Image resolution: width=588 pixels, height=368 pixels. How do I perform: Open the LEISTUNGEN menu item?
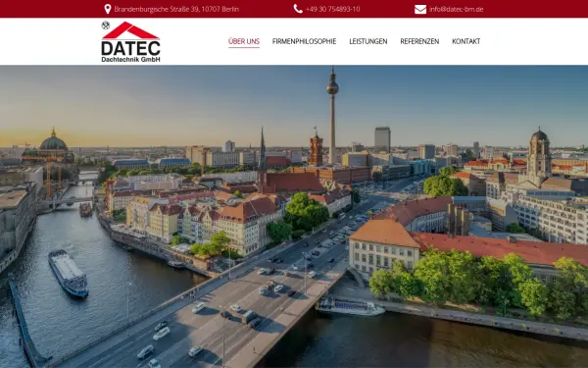368,41
